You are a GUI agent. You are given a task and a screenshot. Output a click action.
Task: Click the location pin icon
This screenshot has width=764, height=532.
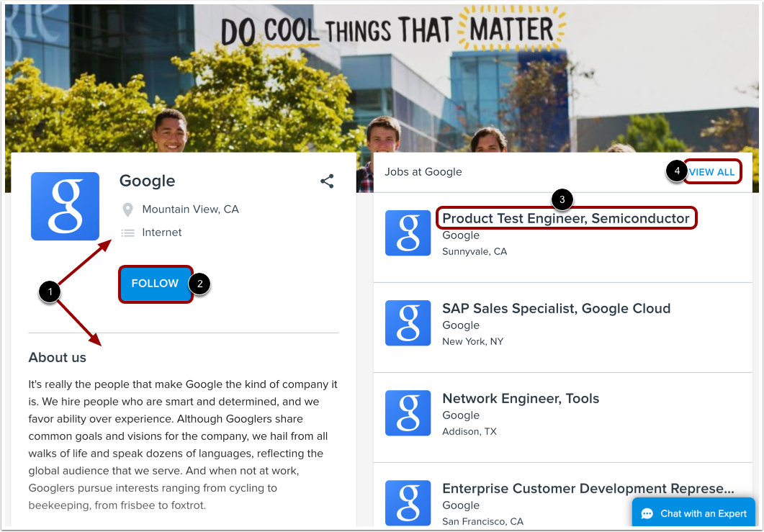(127, 209)
